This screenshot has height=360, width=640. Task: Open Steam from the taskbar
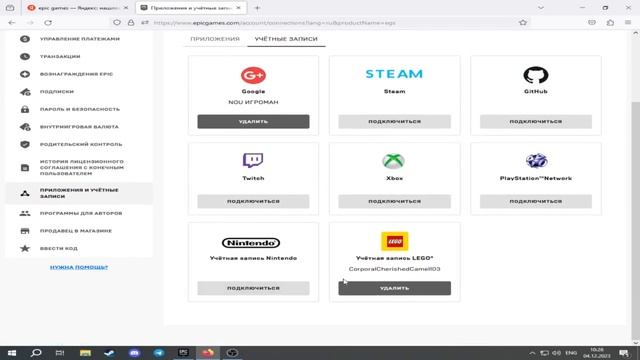109,353
